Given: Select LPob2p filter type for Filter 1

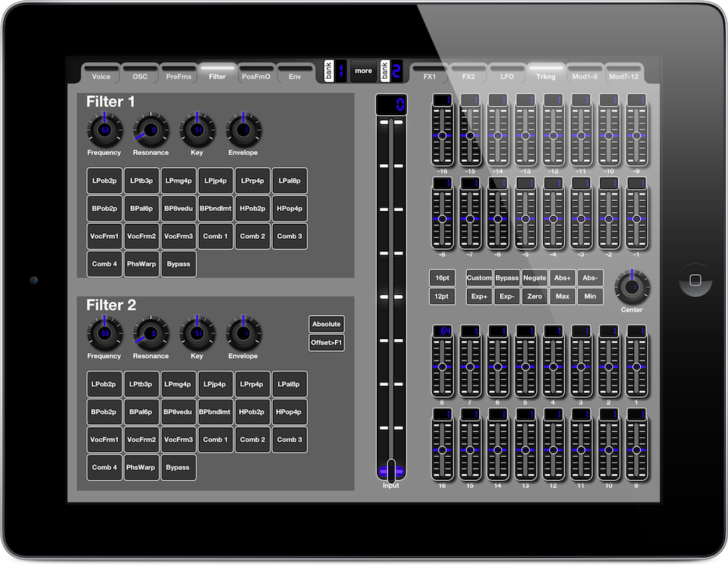Looking at the screenshot, I should pos(104,181).
